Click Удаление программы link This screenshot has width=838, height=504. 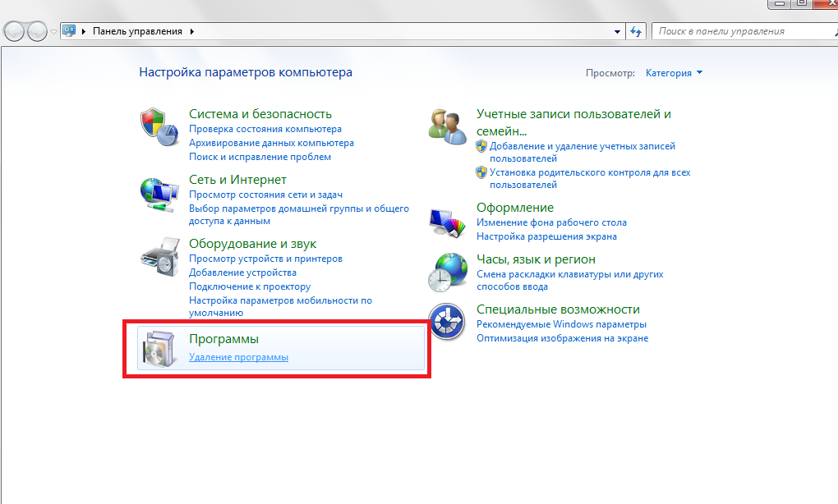click(x=238, y=357)
